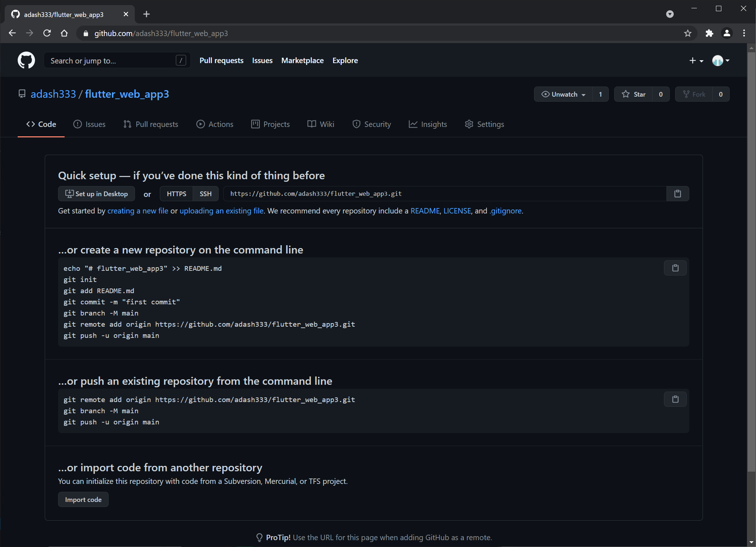Open Marketplace in the top navigation
Image resolution: width=756 pixels, height=547 pixels.
(x=302, y=61)
